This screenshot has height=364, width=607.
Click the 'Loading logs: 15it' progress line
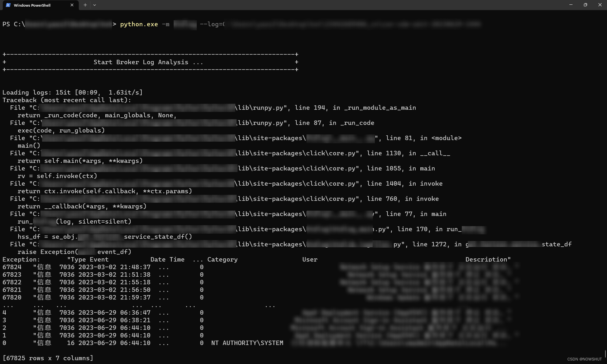72,93
